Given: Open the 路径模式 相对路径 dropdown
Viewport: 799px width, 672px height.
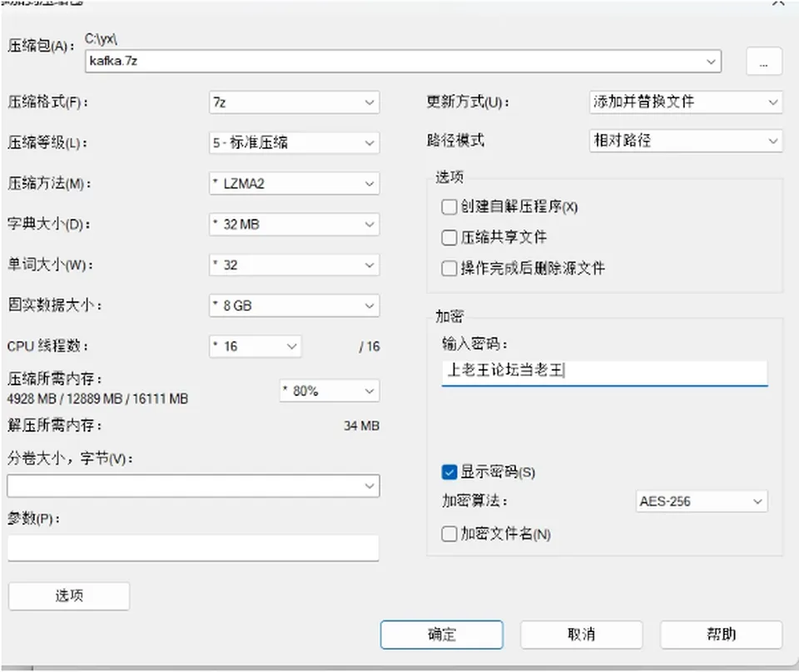Looking at the screenshot, I should click(685, 141).
